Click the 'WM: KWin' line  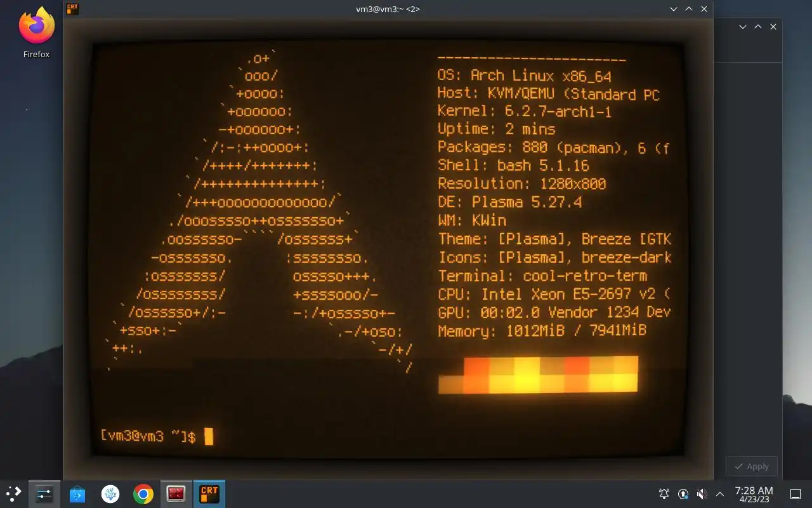pos(472,221)
